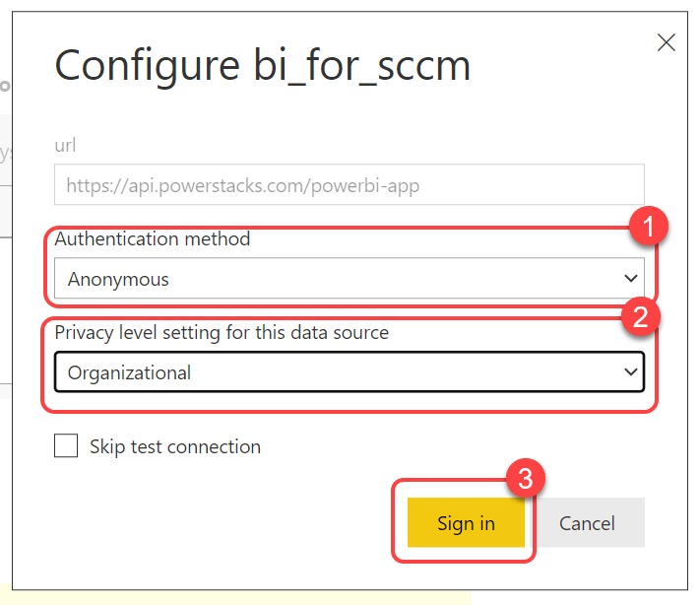Click the word Anonymous in authentication box

tap(118, 279)
